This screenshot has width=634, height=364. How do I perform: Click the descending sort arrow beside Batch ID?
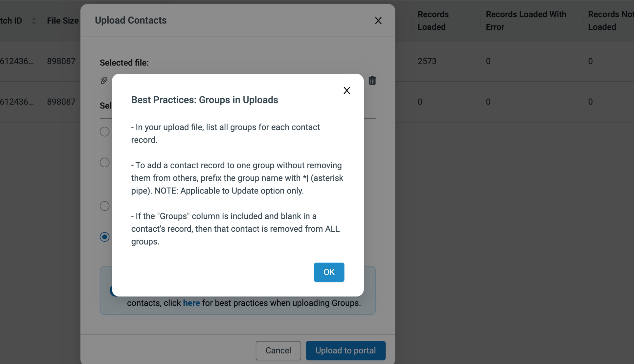pyautogui.click(x=34, y=23)
